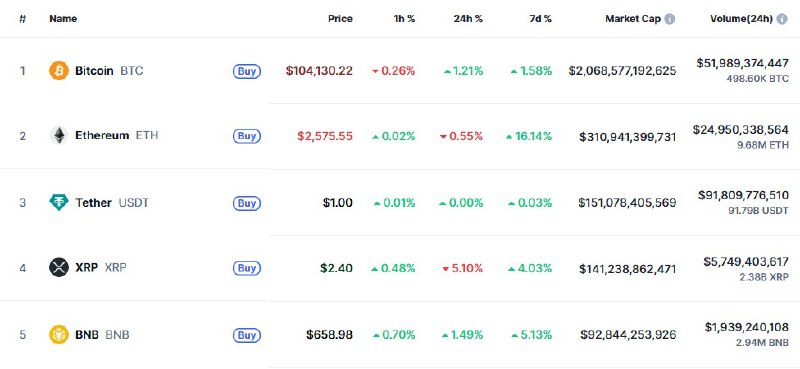Click the Bitcoin orange coin icon
Viewport: 800px width, 369px height.
pyautogui.click(x=59, y=70)
